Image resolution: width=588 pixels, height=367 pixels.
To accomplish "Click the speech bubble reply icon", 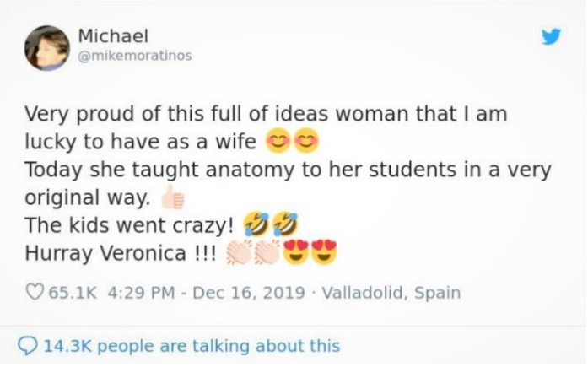I will pyautogui.click(x=27, y=345).
